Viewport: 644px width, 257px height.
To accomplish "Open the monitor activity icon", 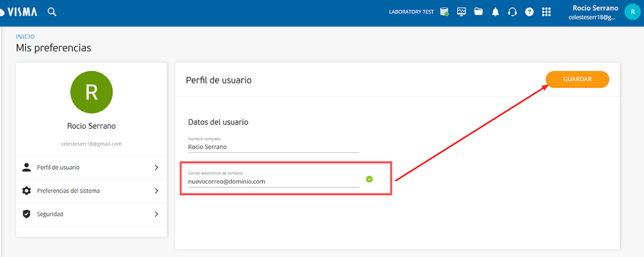I will pos(461,12).
